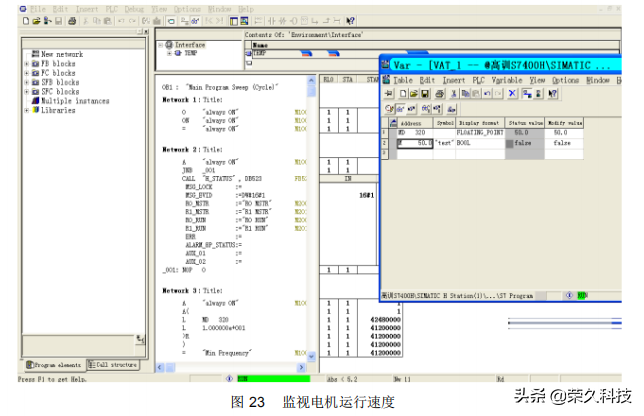644x416 pixels.
Task: Click the Open file icon in main toolbar
Action: click(x=37, y=20)
